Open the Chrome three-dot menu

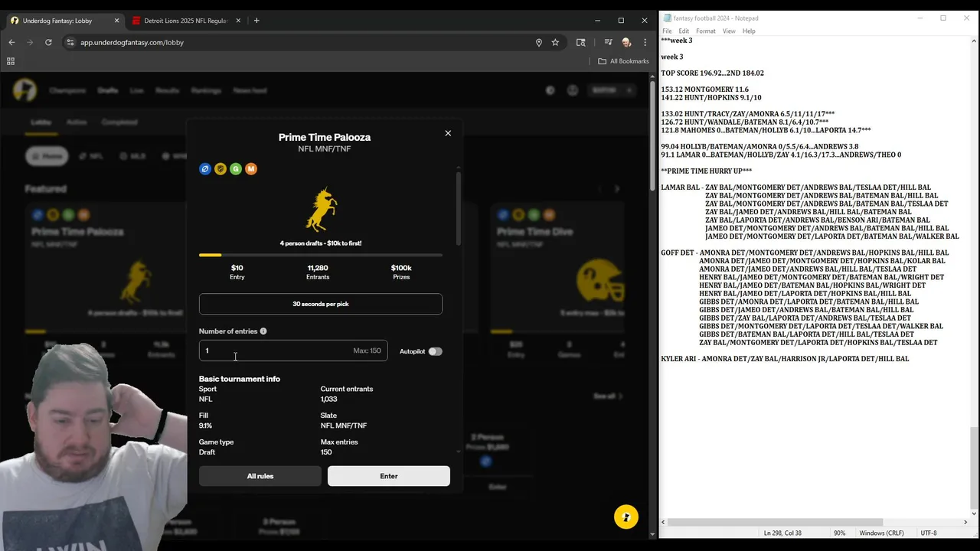[645, 42]
